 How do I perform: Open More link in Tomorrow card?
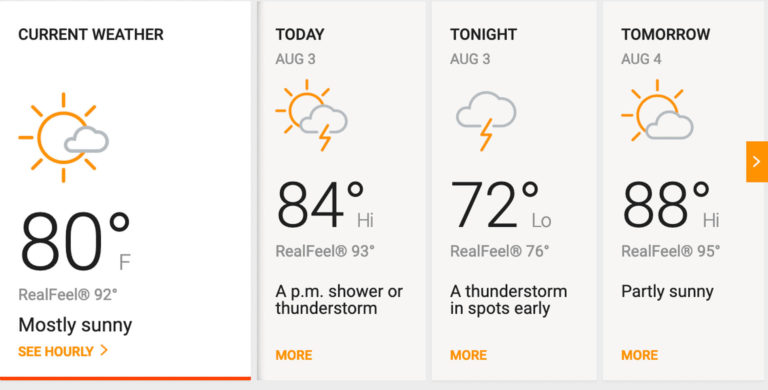point(640,355)
